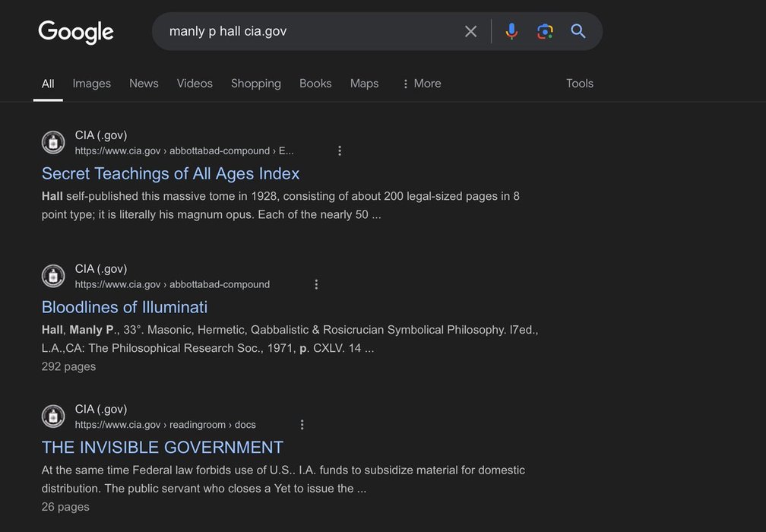Click CIA favicon beside Bloodlines of Illuminati result
766x532 pixels.
pyautogui.click(x=53, y=276)
